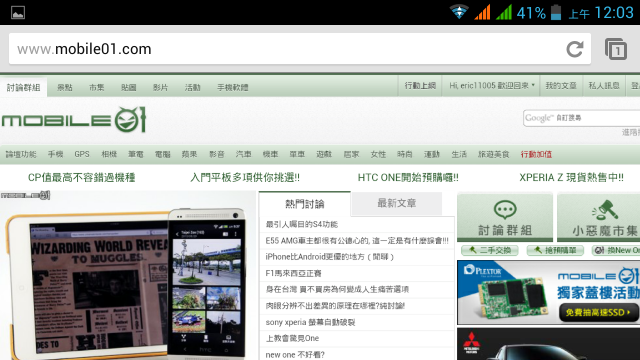Viewport: 640px width, 360px height.
Task: Open the 旅遊美食 forum category
Action: pyautogui.click(x=494, y=154)
